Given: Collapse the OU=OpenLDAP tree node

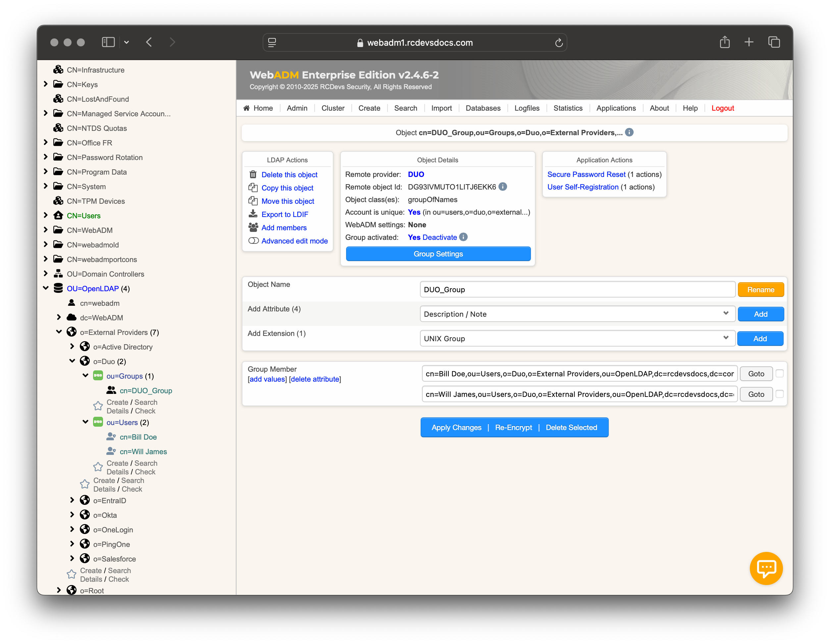Looking at the screenshot, I should 46,288.
